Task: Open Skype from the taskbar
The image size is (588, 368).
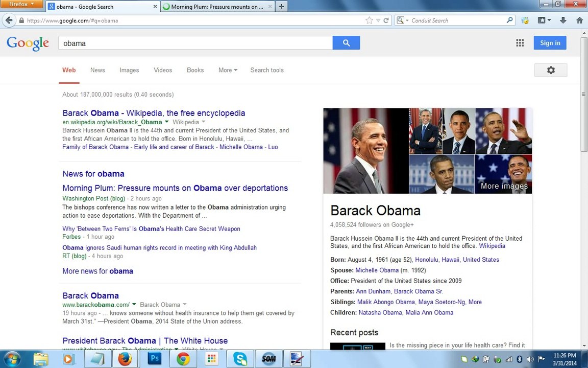Action: pos(240,359)
